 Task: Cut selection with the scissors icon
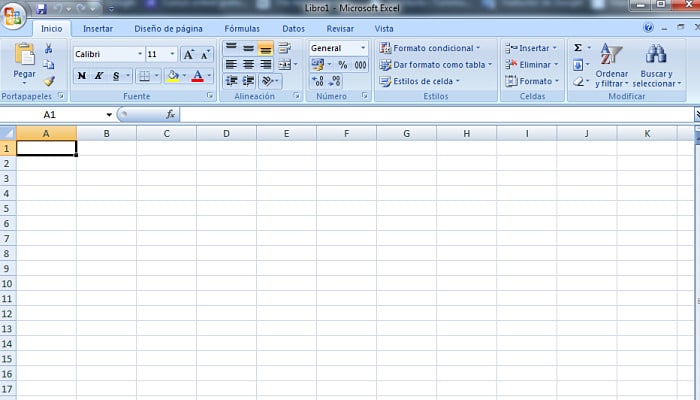(49, 48)
